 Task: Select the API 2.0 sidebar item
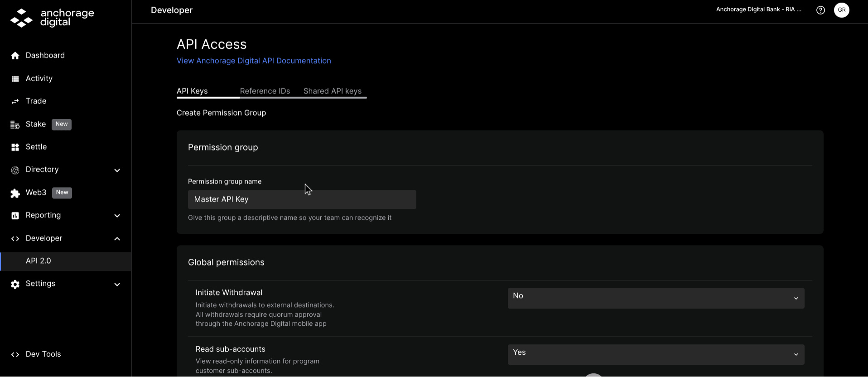66,261
